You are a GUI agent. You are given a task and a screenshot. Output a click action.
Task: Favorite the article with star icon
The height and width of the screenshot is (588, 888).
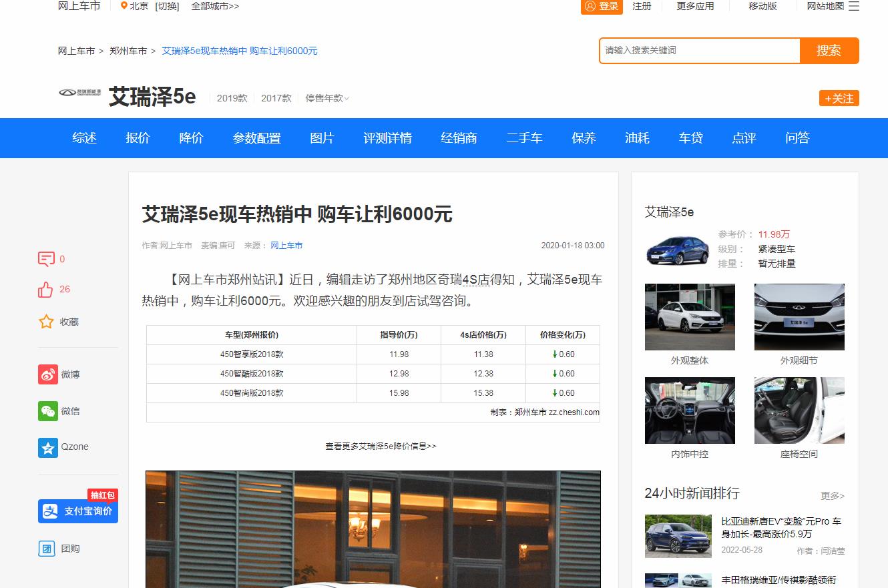[x=46, y=322]
